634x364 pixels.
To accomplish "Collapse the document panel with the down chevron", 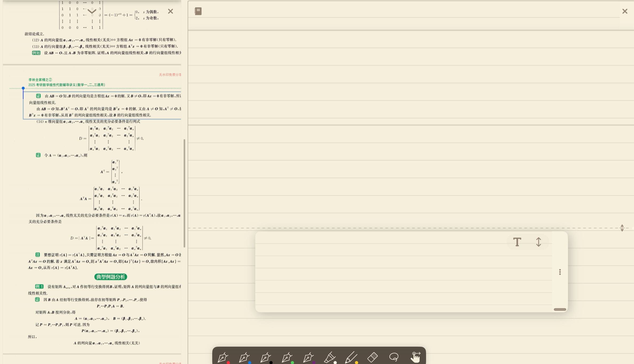I will 92,11.
